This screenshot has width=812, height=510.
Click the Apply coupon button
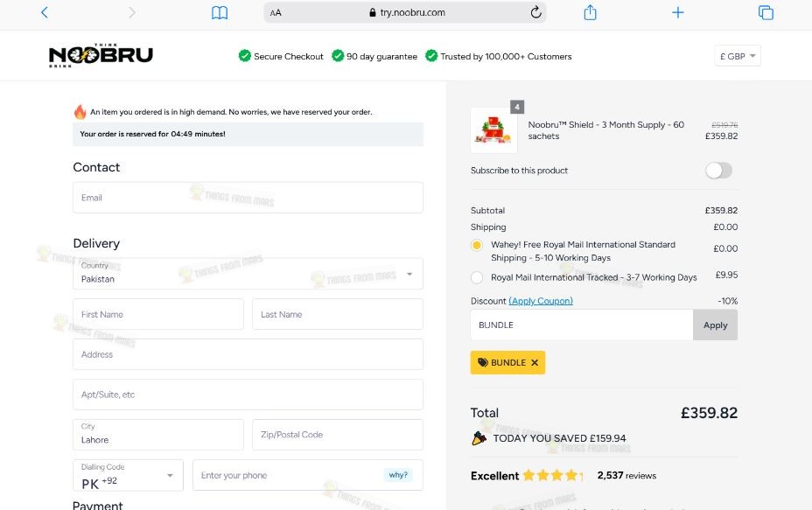pos(715,325)
